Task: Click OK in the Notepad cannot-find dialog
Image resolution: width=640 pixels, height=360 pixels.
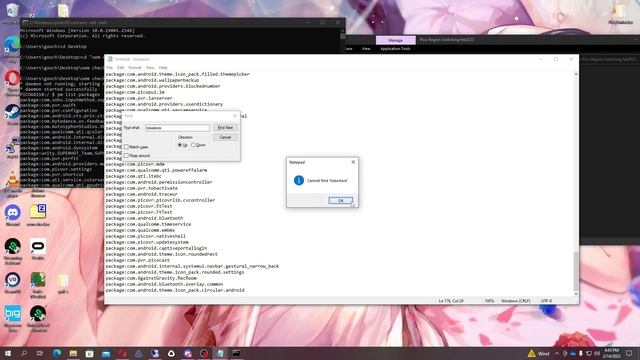Action: [x=340, y=200]
